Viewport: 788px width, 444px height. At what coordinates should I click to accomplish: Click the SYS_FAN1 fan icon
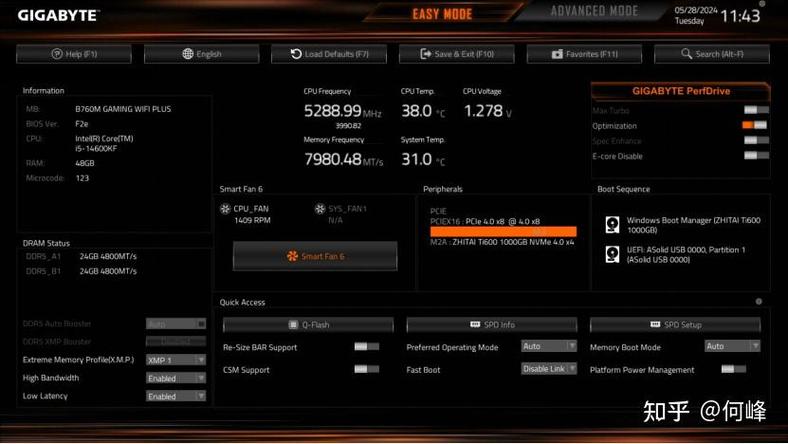pos(320,208)
